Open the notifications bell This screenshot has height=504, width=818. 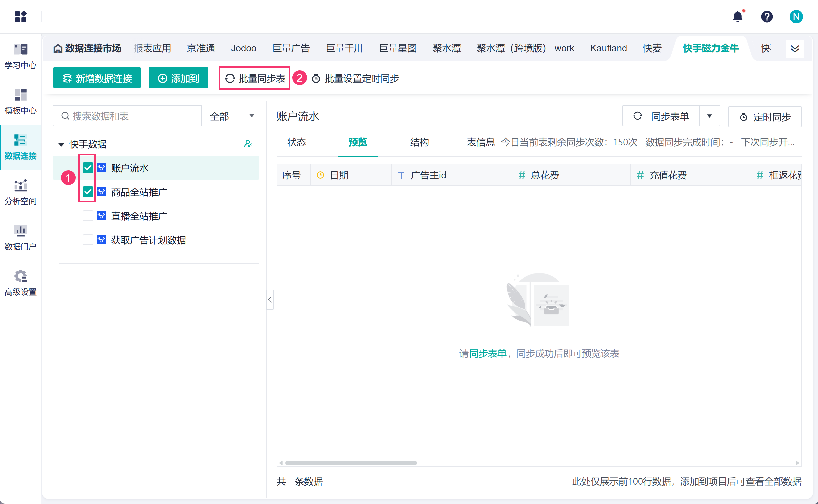pos(738,16)
